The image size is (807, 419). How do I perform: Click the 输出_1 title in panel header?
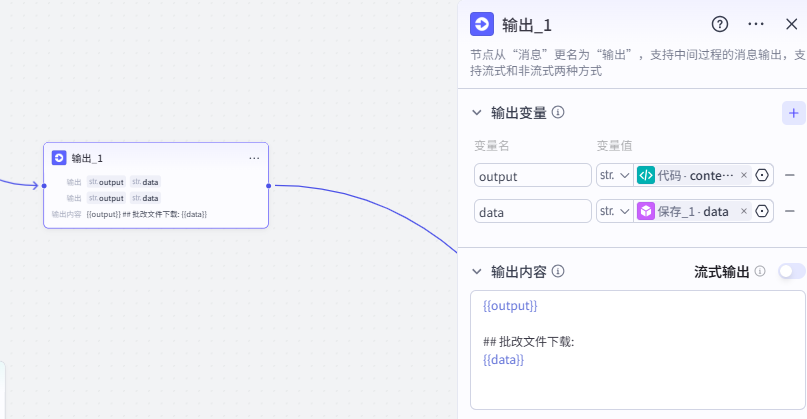point(527,25)
